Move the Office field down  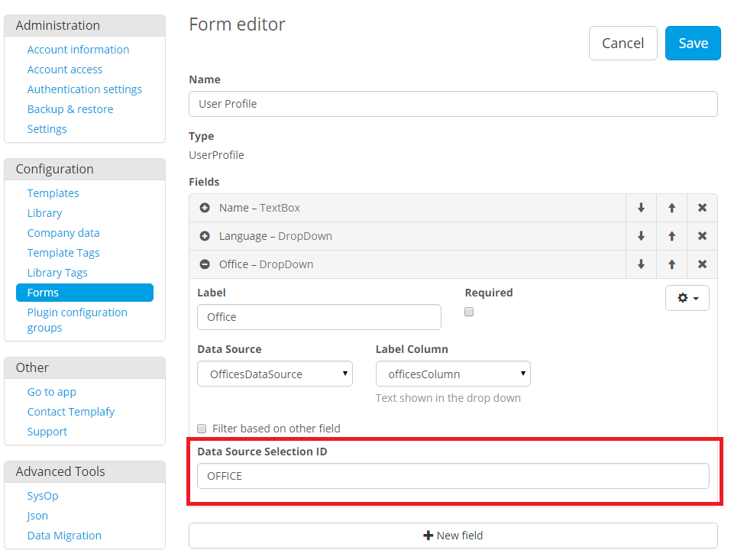641,264
